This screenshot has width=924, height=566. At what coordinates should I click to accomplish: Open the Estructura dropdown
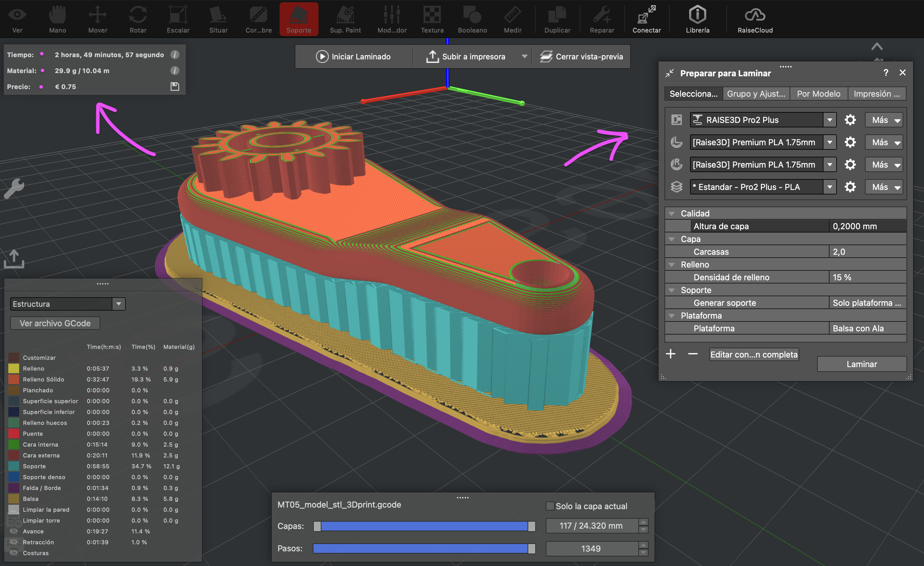click(118, 304)
